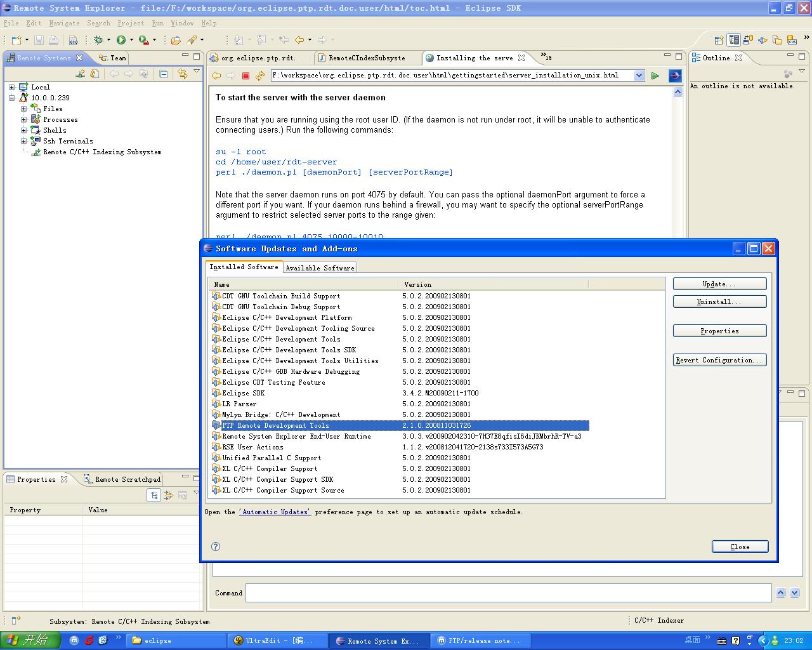Close the Software Updates dialog via Close button
This screenshot has width=812, height=650.
tap(740, 547)
